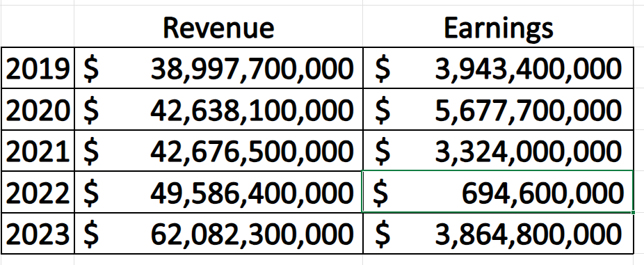Select the Revenue header cell
Viewport: 644px width, 265px height.
tap(218, 26)
